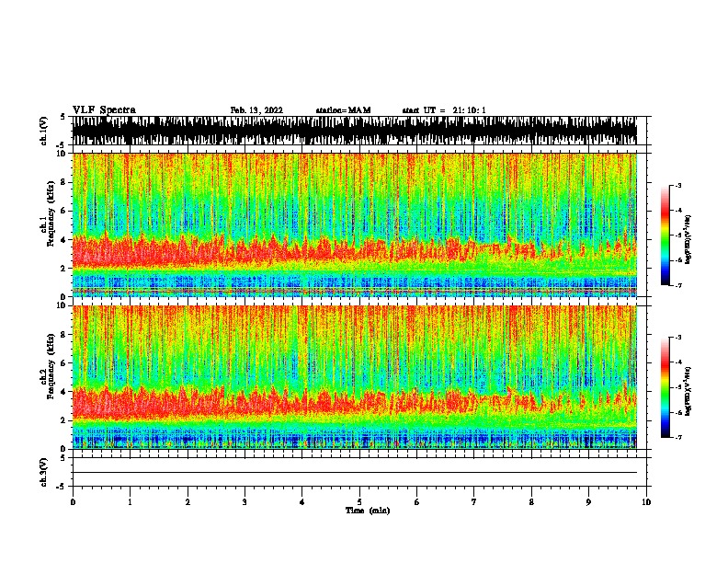Click the "8" frequency tick of ch.2 spectrogram

64,335
